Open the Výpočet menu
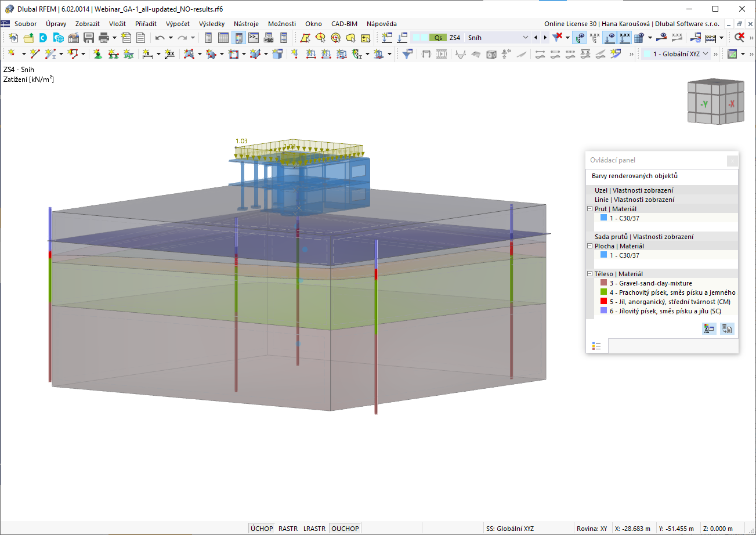Image resolution: width=756 pixels, height=535 pixels. [178, 24]
